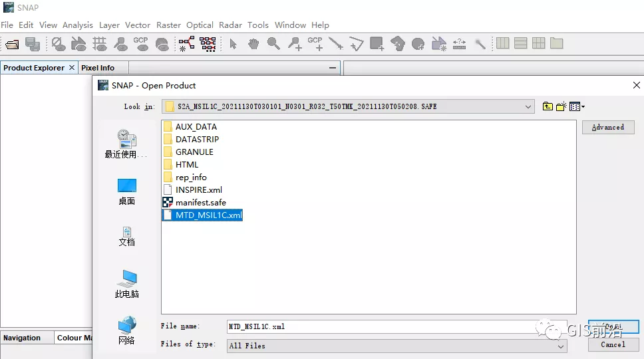Image resolution: width=644 pixels, height=359 pixels.
Task: Expand the Files of type dropdown
Action: (x=561, y=346)
